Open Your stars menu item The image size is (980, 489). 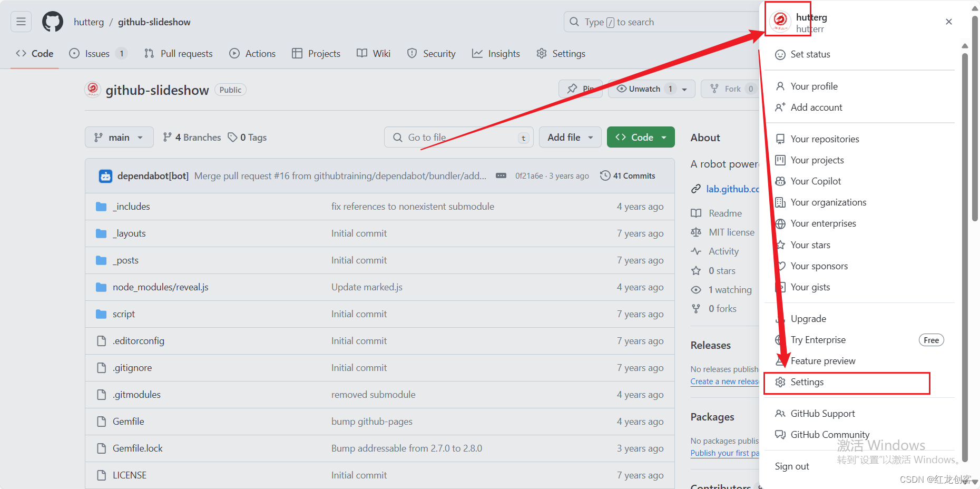click(x=859, y=245)
